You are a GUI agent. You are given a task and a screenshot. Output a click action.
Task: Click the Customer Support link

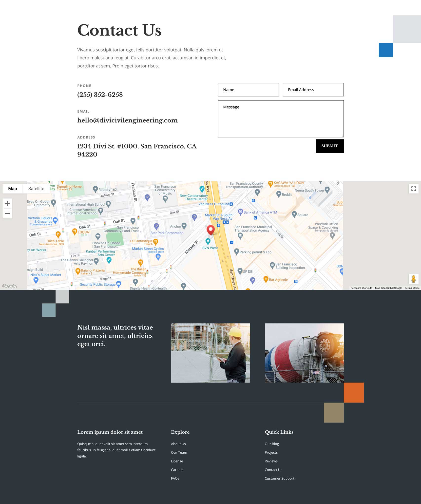point(279,478)
